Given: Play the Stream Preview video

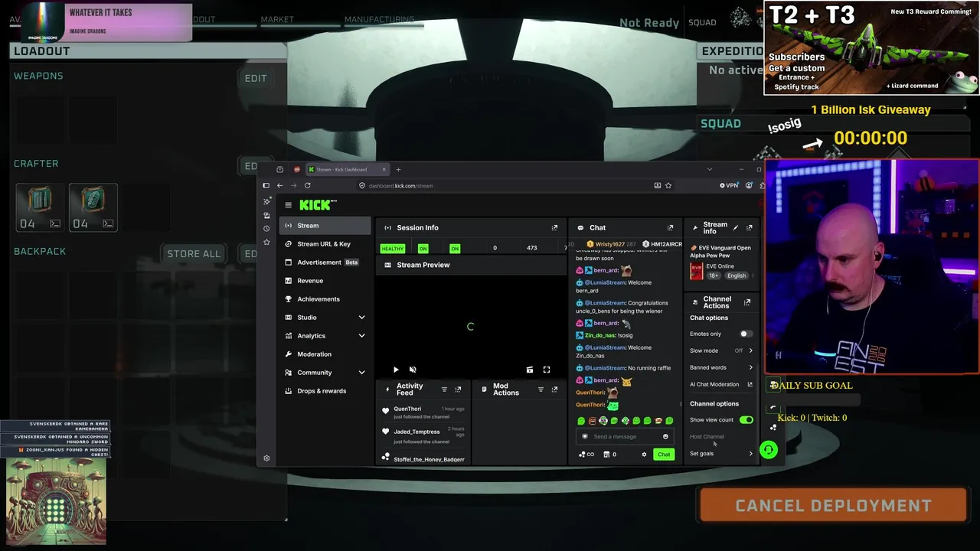Looking at the screenshot, I should coord(396,370).
